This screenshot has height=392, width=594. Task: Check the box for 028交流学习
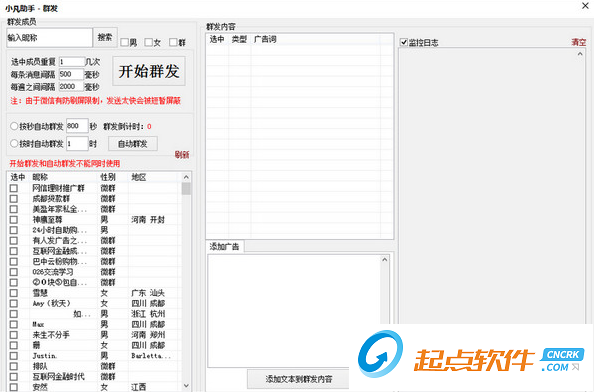point(14,272)
